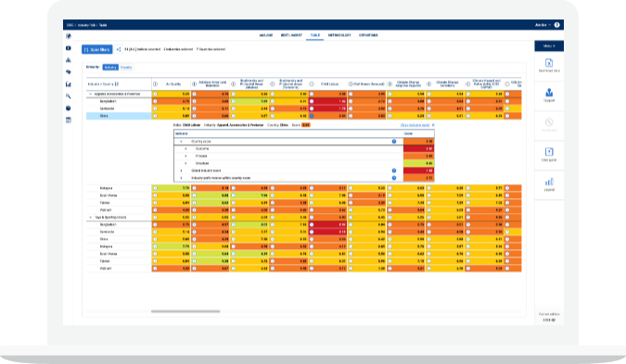The image size is (626, 364).
Task: Click the horizontal scrollbar under the table
Action: [x=185, y=311]
